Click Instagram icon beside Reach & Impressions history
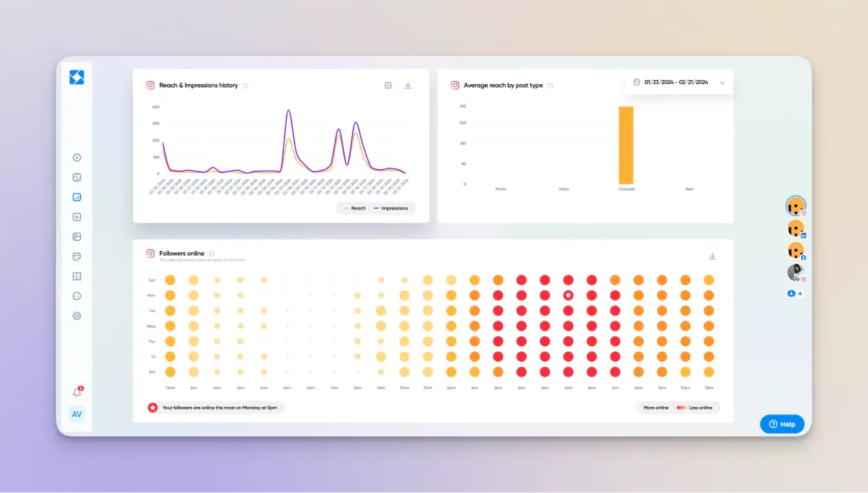Image resolution: width=868 pixels, height=493 pixels. 150,85
